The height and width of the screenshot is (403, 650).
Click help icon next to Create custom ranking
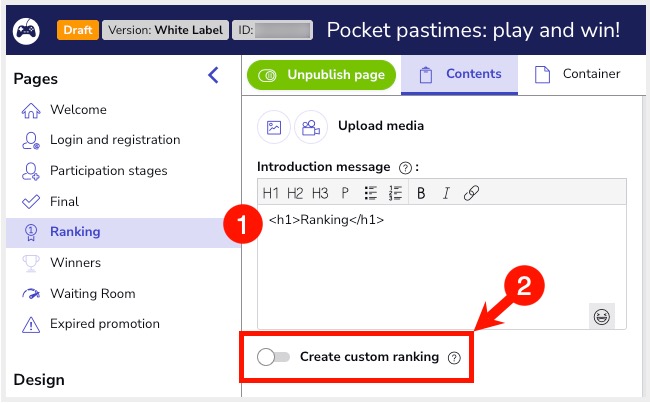[x=455, y=357]
